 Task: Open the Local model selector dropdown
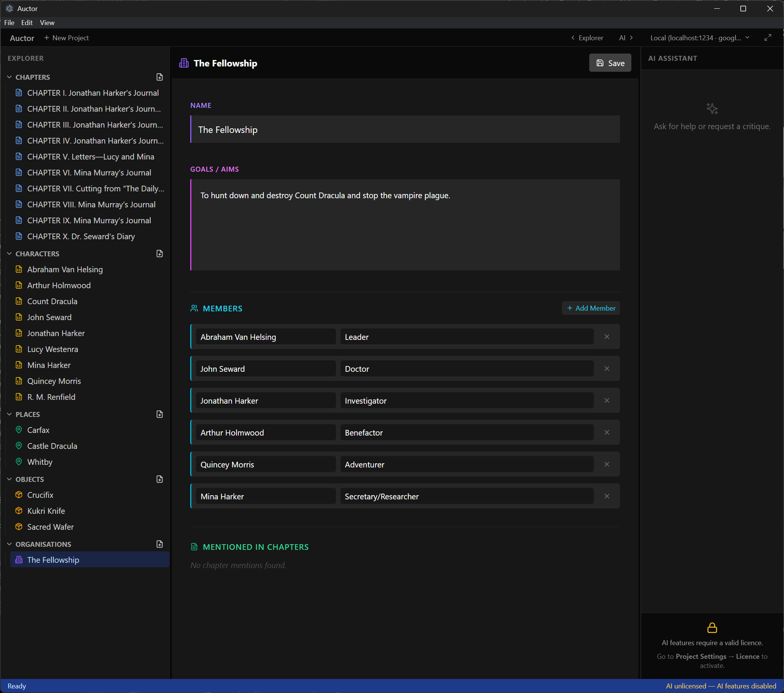coord(700,38)
